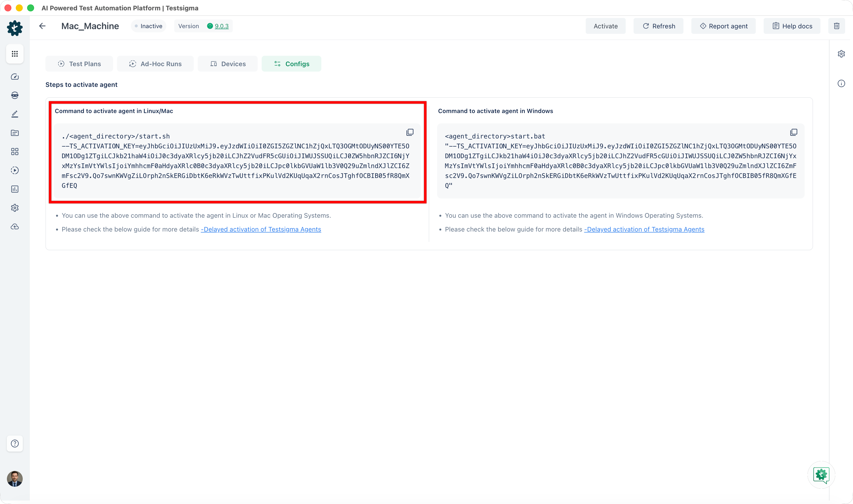Viewport: 853px width, 504px height.
Task: Click the Testsigma logo icon
Action: (15, 28)
